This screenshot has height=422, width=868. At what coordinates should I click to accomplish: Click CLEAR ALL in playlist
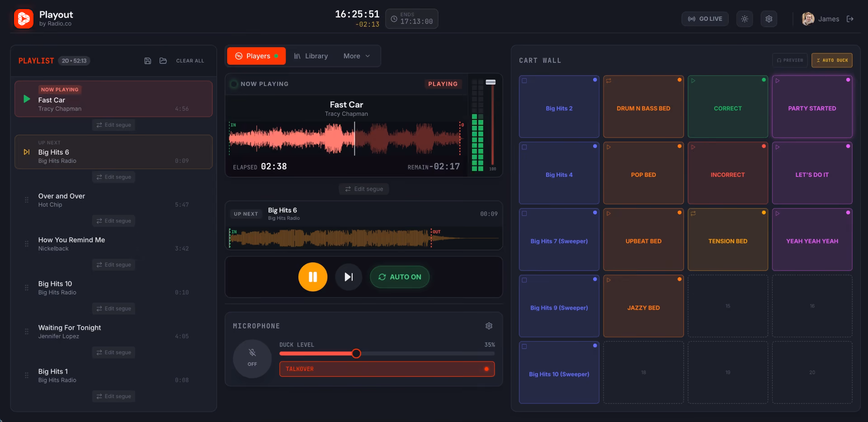pos(190,61)
